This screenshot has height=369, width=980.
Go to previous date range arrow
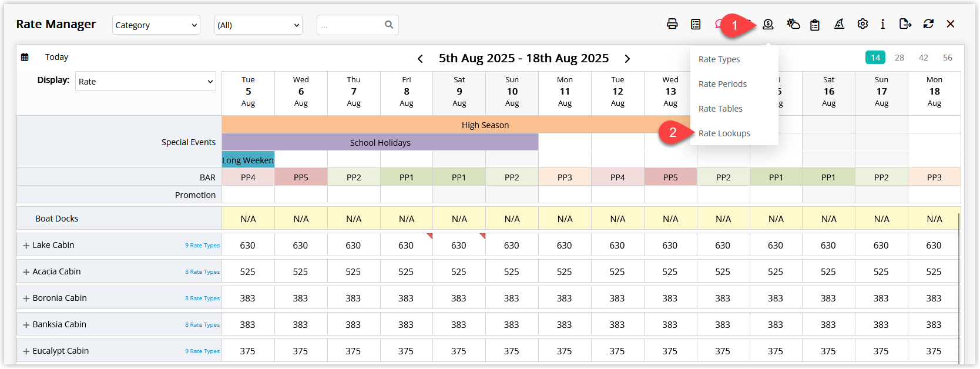click(420, 59)
